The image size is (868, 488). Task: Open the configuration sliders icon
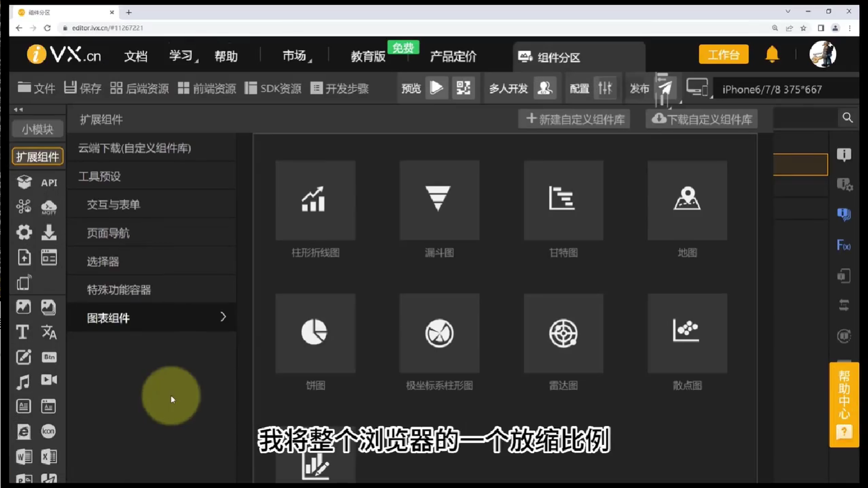tap(605, 88)
